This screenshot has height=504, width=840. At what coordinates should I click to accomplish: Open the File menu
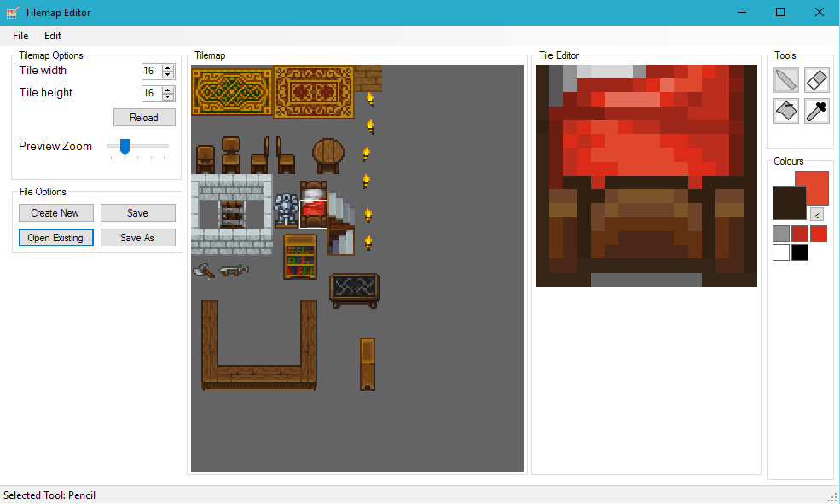tap(20, 36)
